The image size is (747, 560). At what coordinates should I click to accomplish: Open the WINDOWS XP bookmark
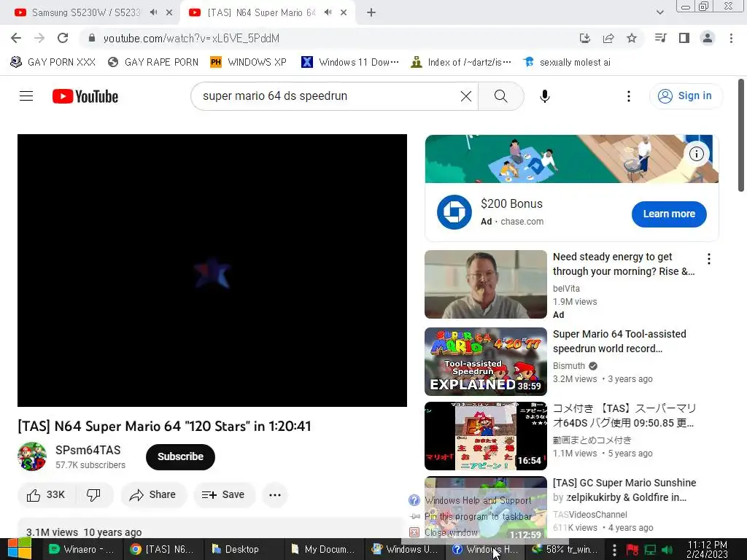tap(249, 63)
